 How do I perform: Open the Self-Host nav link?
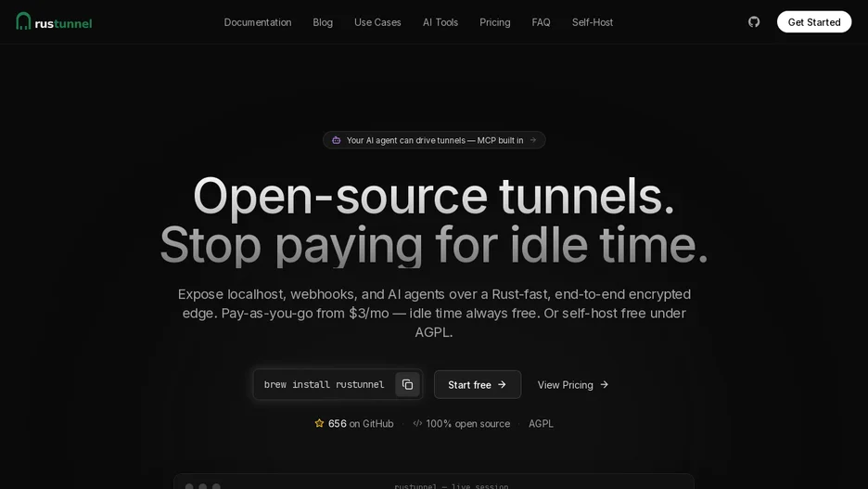point(593,22)
